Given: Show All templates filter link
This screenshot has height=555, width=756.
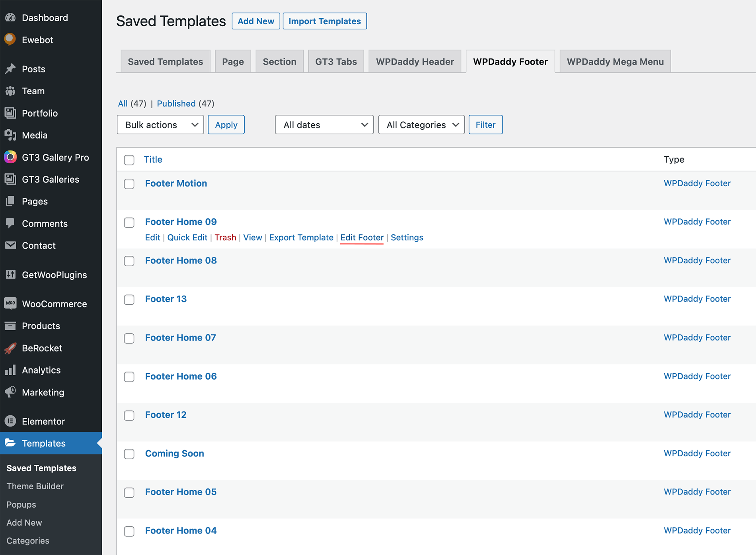Looking at the screenshot, I should pyautogui.click(x=123, y=103).
